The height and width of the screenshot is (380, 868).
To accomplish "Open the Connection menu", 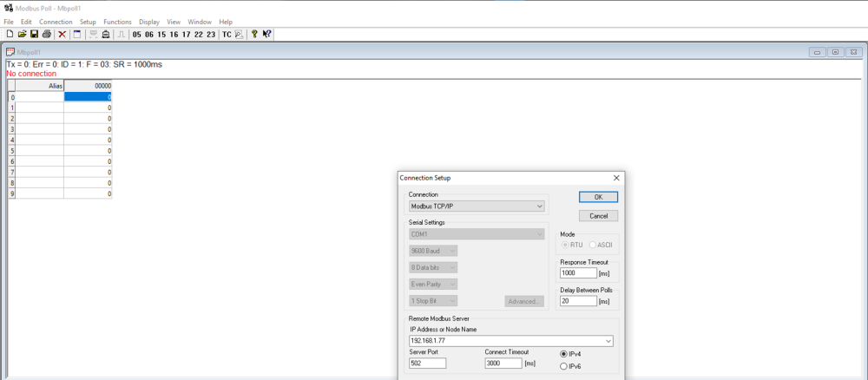I will 56,23.
